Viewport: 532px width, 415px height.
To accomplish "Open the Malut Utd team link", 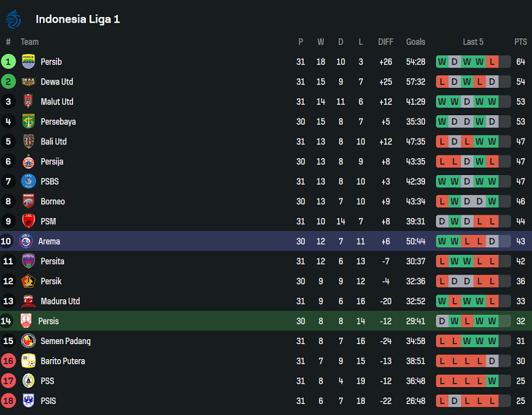I will 57,102.
